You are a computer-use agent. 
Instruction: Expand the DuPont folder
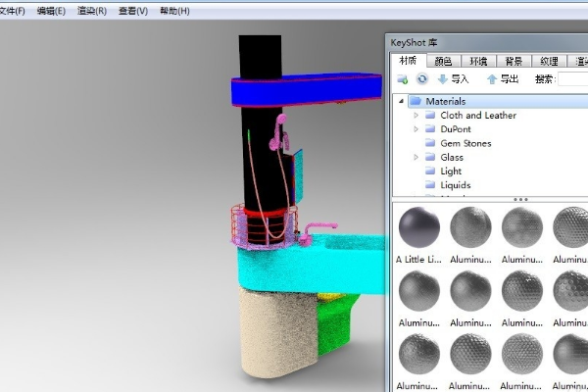click(x=416, y=129)
